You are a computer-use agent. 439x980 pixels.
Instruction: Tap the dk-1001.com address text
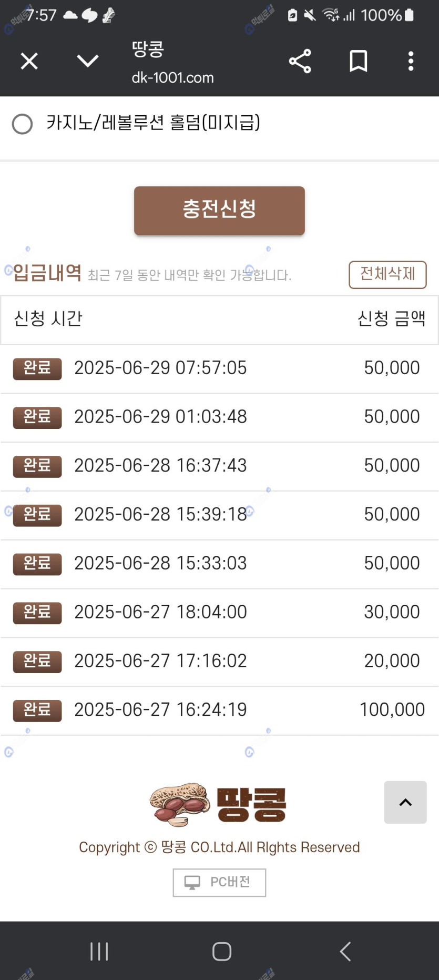[172, 78]
